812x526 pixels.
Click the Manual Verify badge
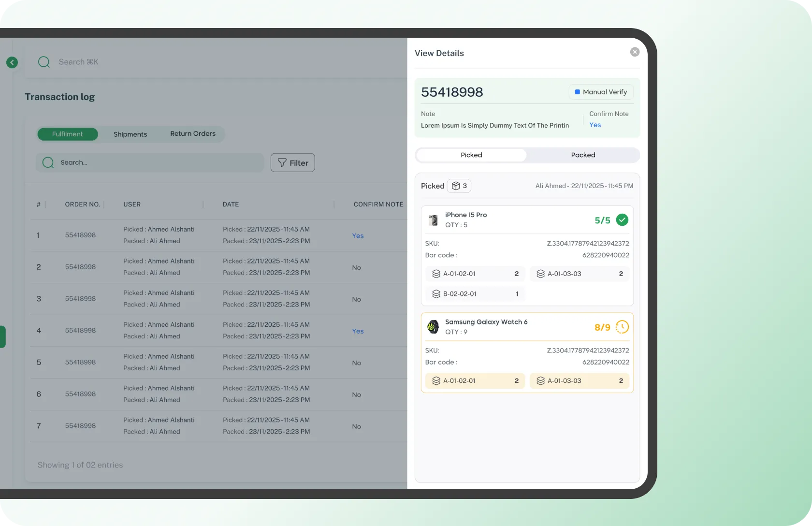click(601, 92)
